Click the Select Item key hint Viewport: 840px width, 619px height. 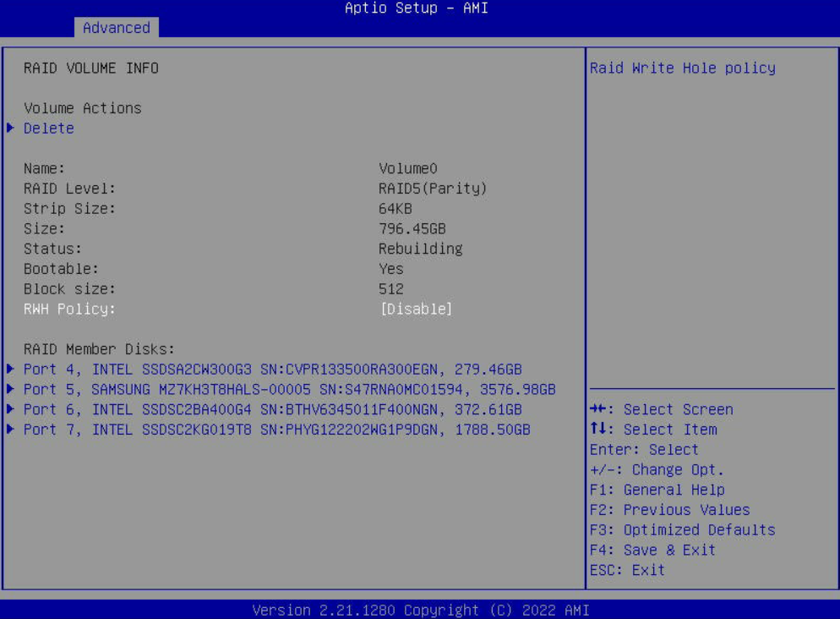(653, 430)
